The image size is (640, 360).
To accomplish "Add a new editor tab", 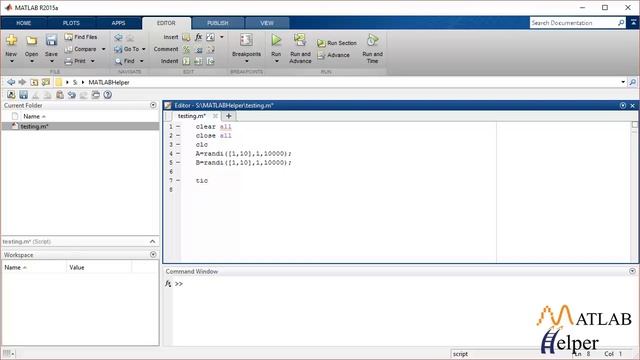I will coord(229,116).
